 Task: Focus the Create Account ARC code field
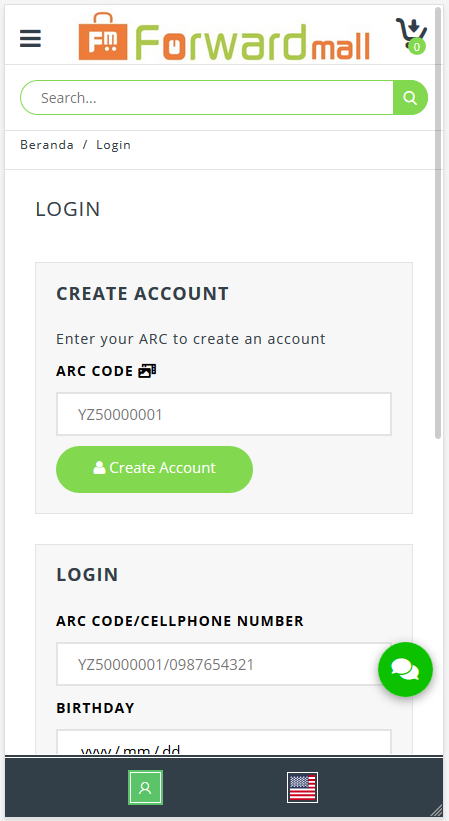pyautogui.click(x=224, y=414)
